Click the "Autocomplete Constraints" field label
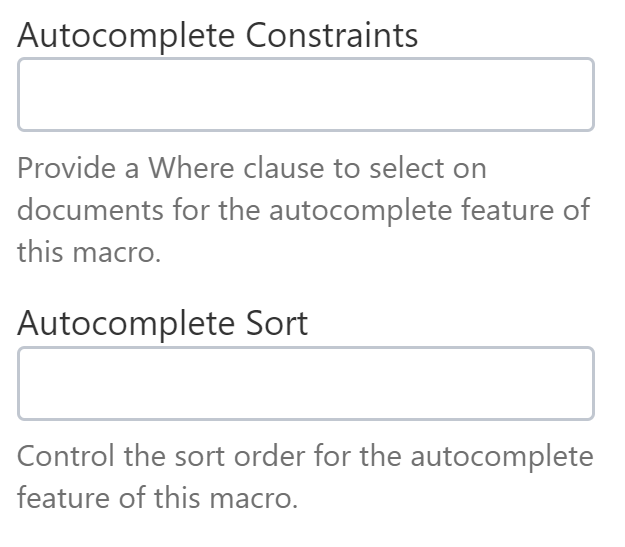Screen dimensions: 625x547 pyautogui.click(x=218, y=36)
